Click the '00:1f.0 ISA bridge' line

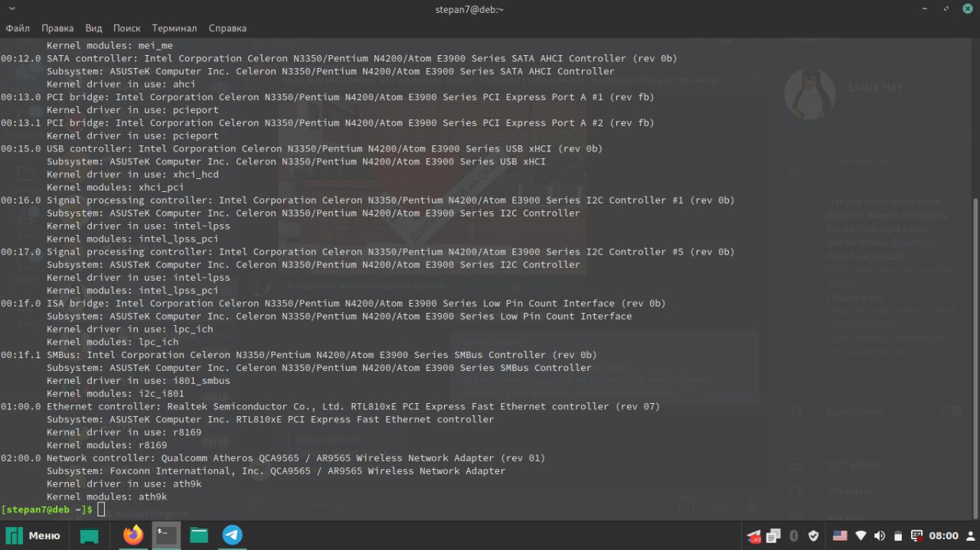pyautogui.click(x=333, y=303)
